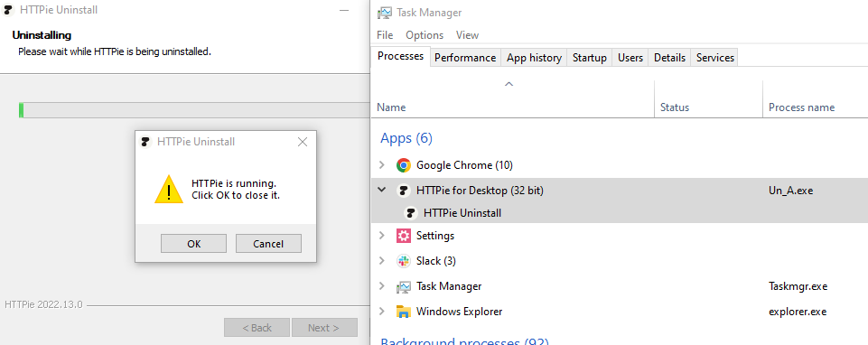This screenshot has height=345, width=868.
Task: Click the Background processes group heading
Action: pyautogui.click(x=464, y=341)
